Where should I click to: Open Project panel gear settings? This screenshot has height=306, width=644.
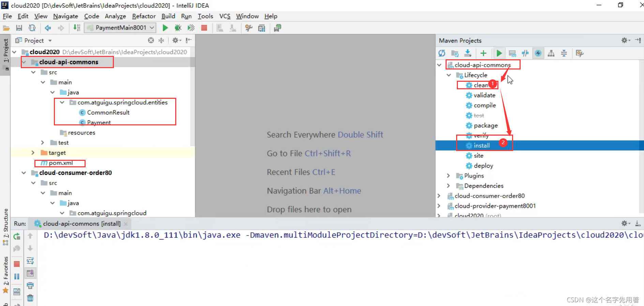176,41
